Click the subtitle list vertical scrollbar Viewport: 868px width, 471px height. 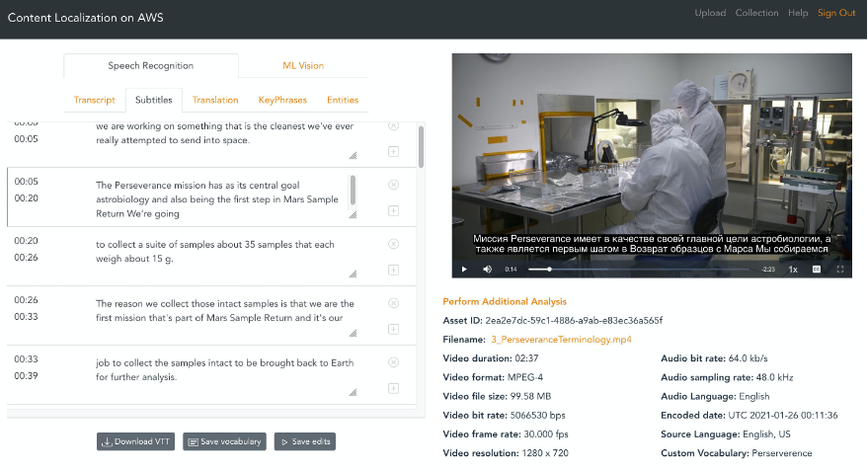pyautogui.click(x=421, y=147)
